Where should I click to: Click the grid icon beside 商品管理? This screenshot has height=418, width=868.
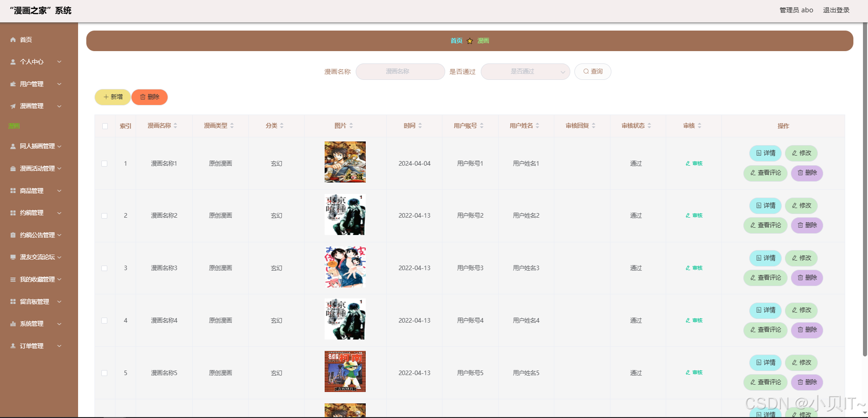(13, 191)
